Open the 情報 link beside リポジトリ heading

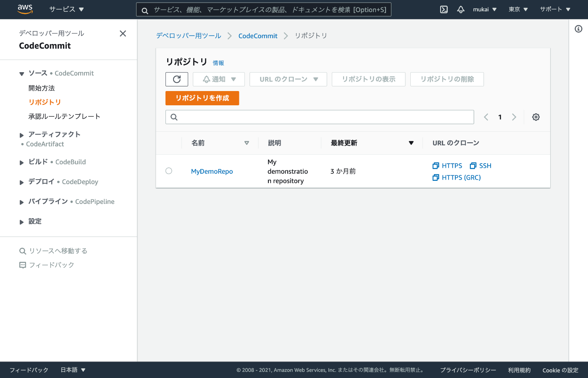[218, 63]
